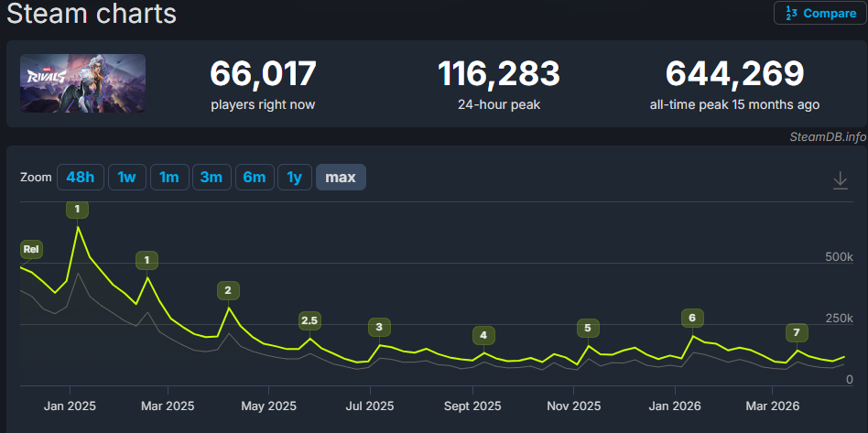
Task: Click the 644,269 all-time peak value
Action: [734, 73]
